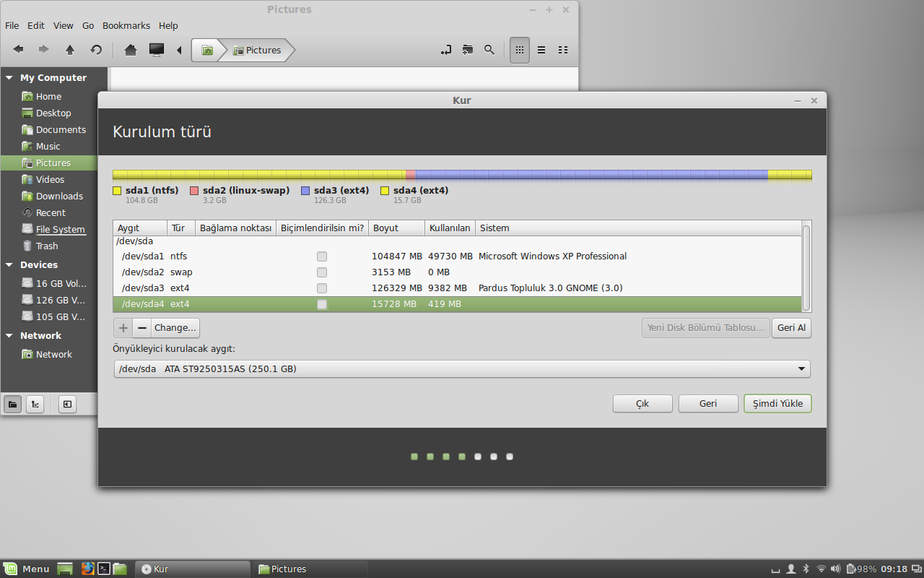
Task: Open the battery indicator showing 98%
Action: [861, 569]
